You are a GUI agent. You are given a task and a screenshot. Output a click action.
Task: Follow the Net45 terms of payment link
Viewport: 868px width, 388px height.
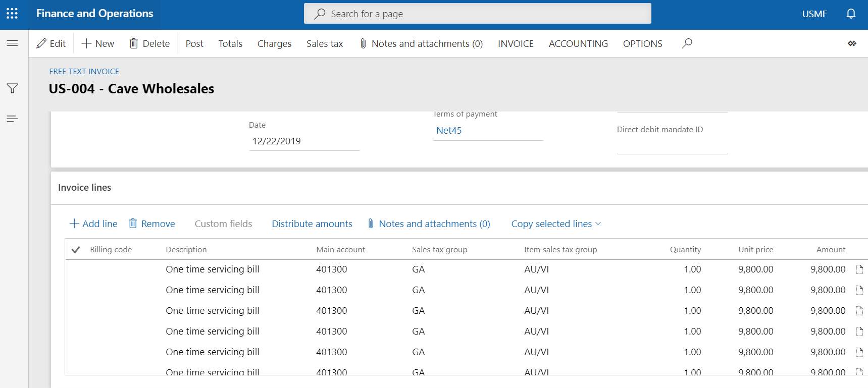pos(449,131)
